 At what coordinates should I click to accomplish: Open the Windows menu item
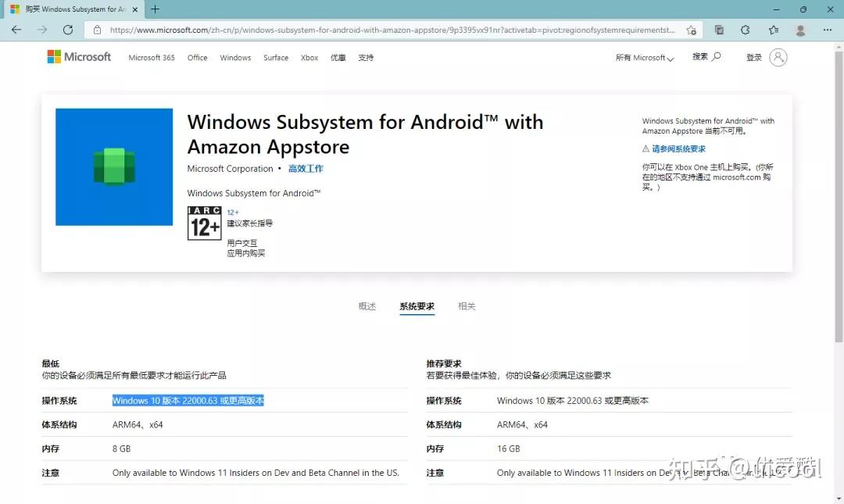(x=235, y=57)
